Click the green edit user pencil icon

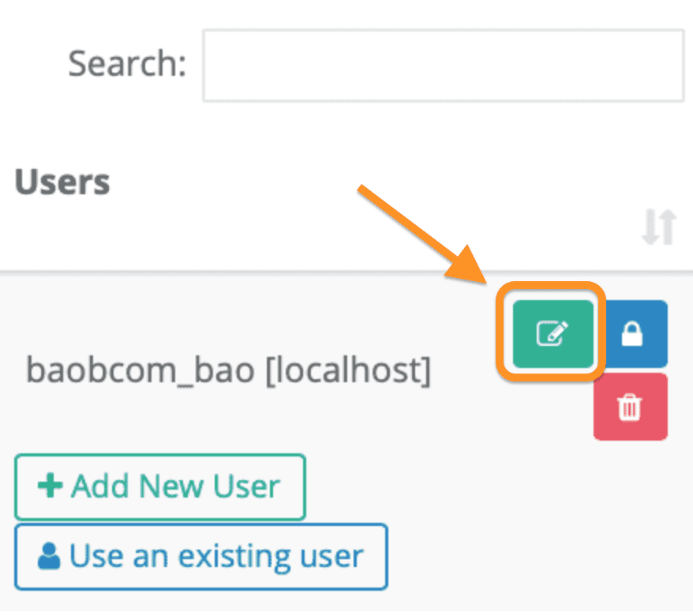(x=553, y=333)
